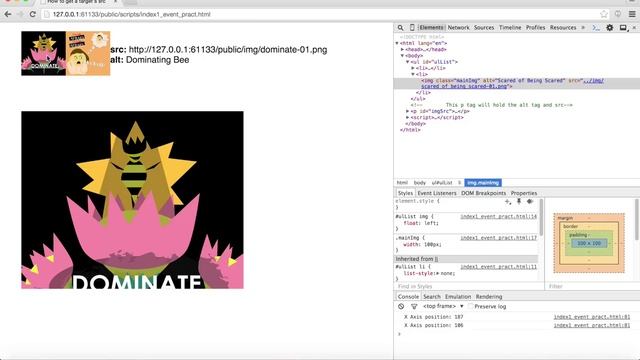This screenshot has width=640, height=360.
Task: Open the Resources panel
Action: [x=563, y=27]
